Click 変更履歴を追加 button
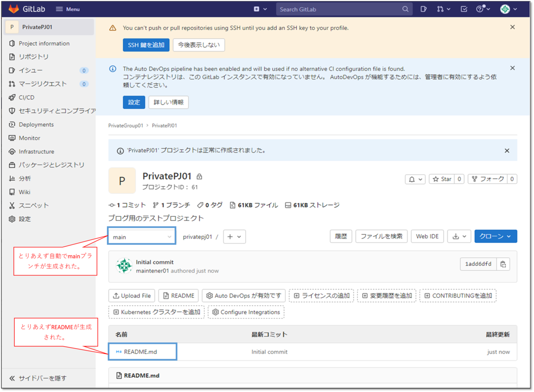Viewport: 534px width, 392px height. (x=387, y=296)
